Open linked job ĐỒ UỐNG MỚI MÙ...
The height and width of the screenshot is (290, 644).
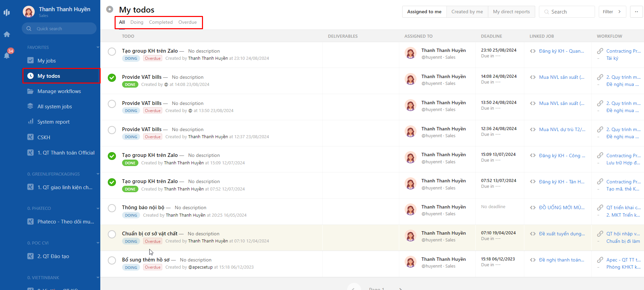point(562,207)
